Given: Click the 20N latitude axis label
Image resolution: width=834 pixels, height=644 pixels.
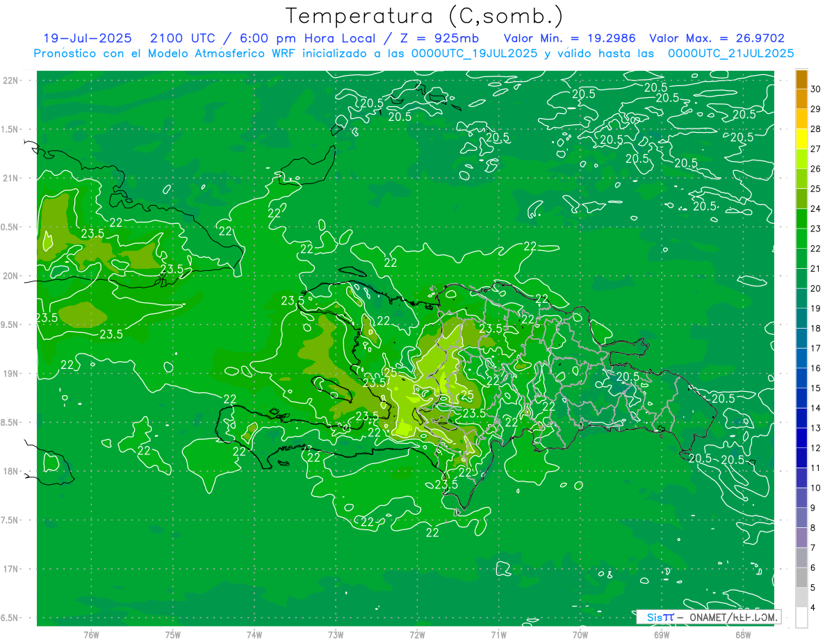Looking at the screenshot, I should [11, 276].
